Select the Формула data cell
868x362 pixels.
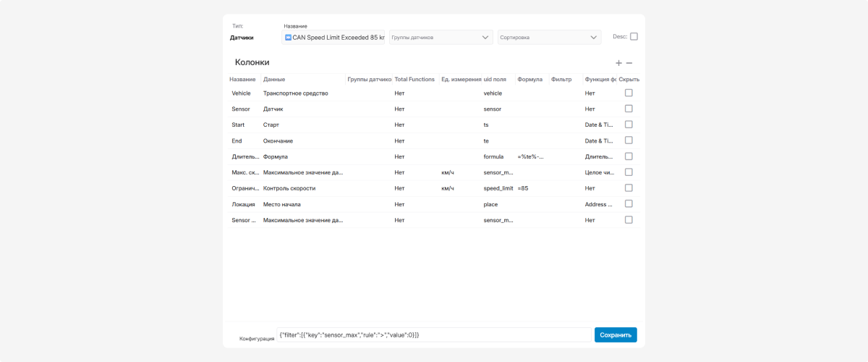[x=276, y=157]
